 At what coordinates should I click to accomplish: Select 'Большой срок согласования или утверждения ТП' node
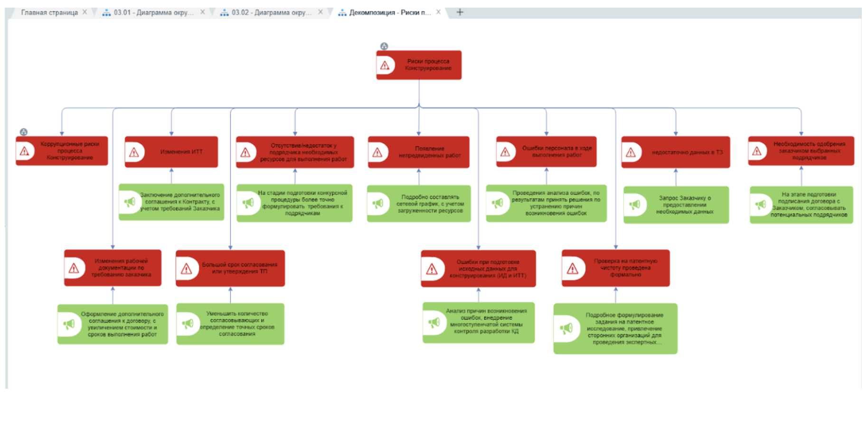click(239, 268)
